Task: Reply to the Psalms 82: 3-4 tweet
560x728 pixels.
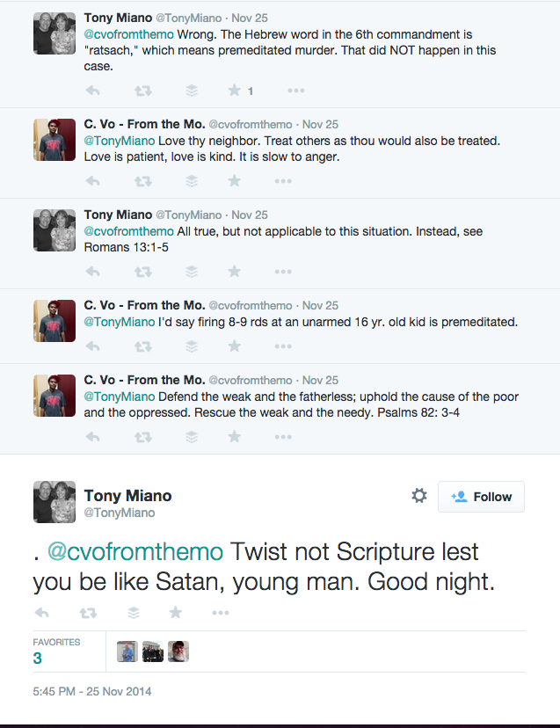Action: point(92,436)
